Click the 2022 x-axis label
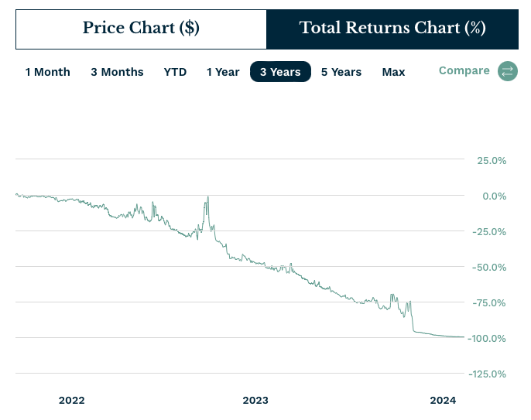This screenshot has height=420, width=531. tap(71, 400)
